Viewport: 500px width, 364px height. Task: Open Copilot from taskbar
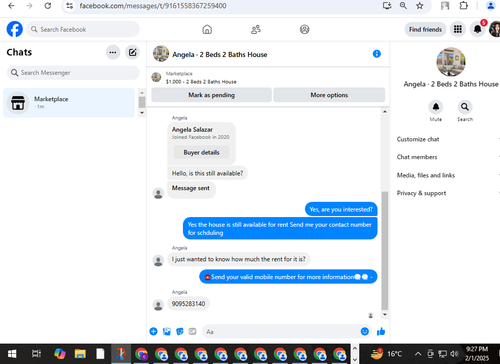point(60,354)
